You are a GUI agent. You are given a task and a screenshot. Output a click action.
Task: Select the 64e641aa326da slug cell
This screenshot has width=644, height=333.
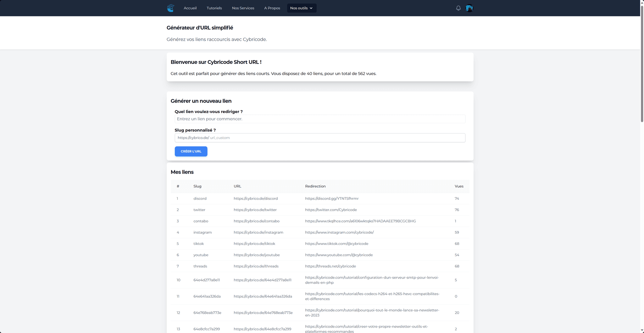207,296
